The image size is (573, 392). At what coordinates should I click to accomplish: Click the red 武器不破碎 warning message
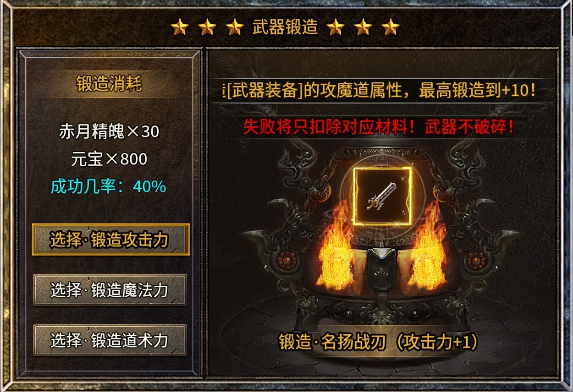pos(379,127)
